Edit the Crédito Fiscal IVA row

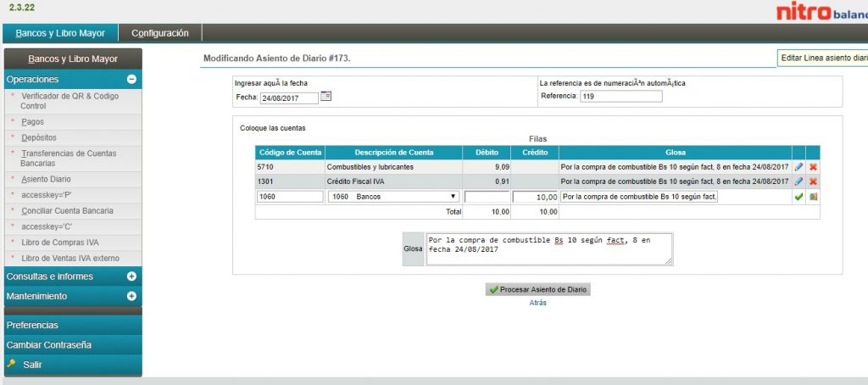coord(798,181)
